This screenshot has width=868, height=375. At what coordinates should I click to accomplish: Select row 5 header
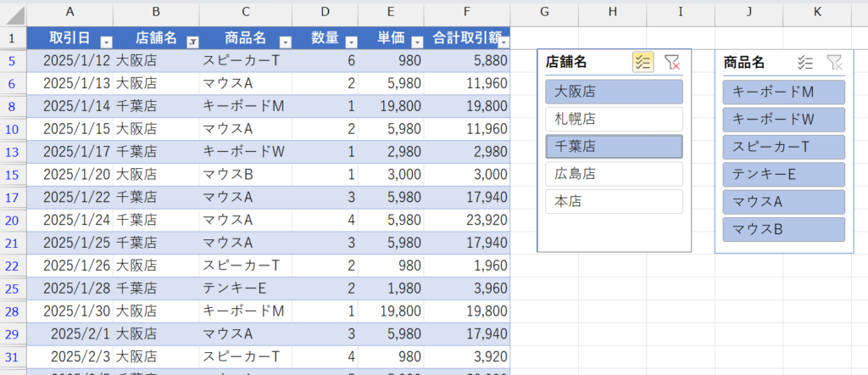pos(12,61)
